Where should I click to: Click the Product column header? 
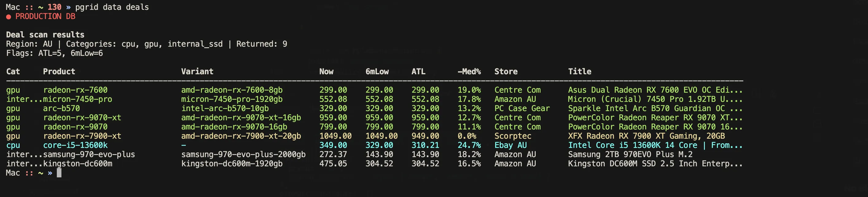click(x=59, y=71)
